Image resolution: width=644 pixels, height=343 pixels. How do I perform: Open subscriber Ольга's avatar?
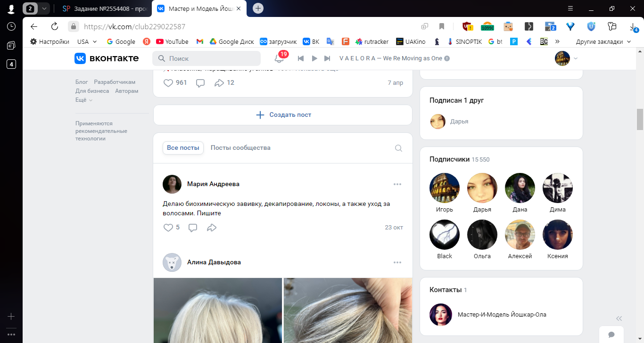[x=482, y=235]
